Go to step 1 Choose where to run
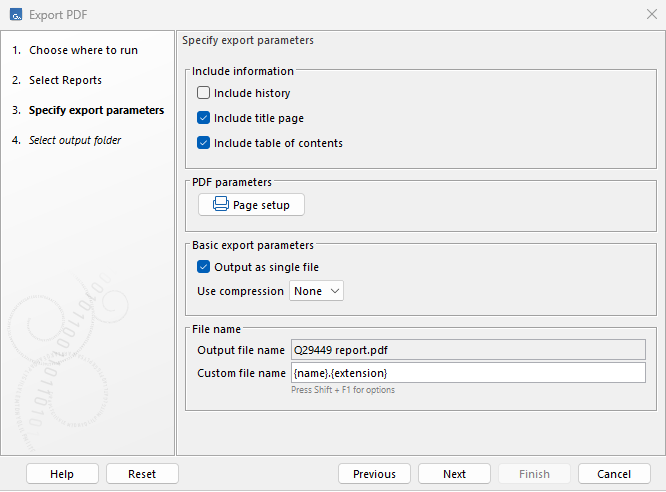The height and width of the screenshot is (492, 666). pyautogui.click(x=83, y=50)
